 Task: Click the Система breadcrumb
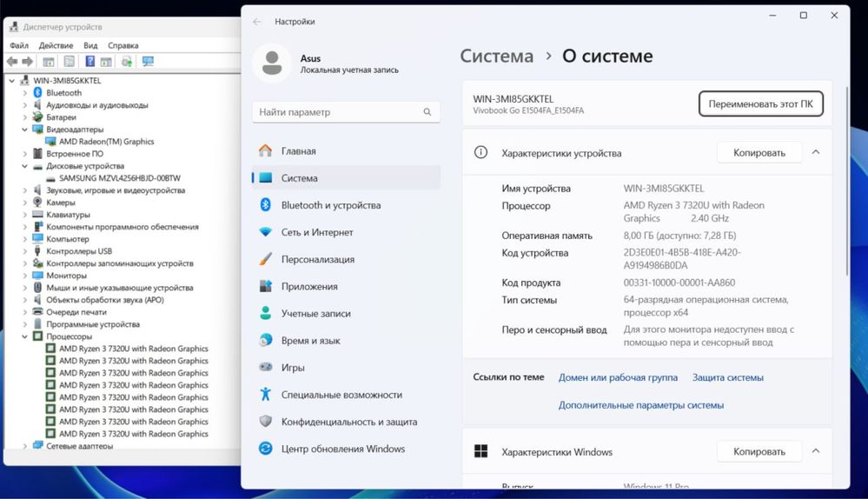point(496,56)
